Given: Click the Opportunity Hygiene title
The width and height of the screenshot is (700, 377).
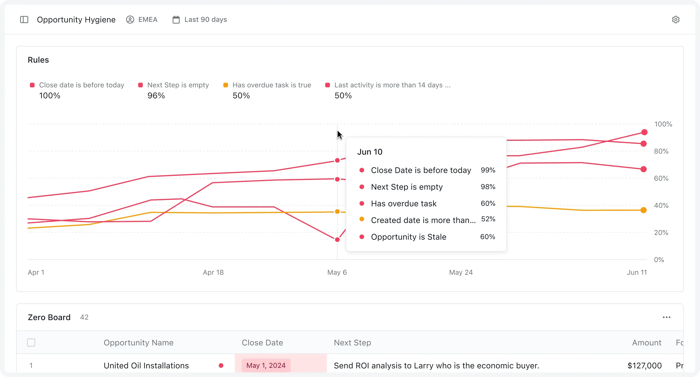Looking at the screenshot, I should [76, 20].
